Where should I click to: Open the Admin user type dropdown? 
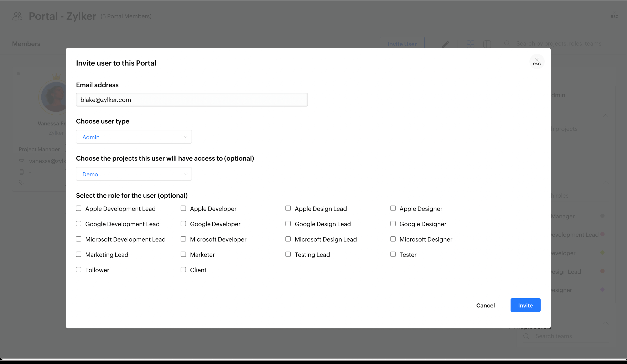134,137
